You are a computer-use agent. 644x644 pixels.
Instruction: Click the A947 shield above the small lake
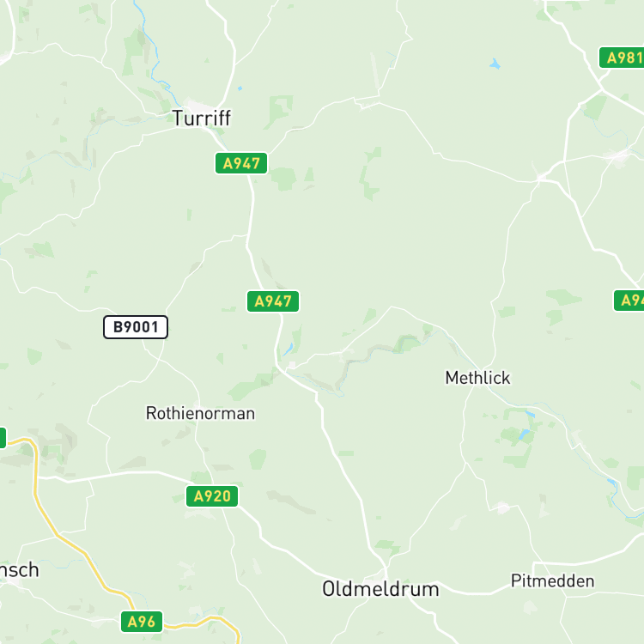pyautogui.click(x=273, y=301)
